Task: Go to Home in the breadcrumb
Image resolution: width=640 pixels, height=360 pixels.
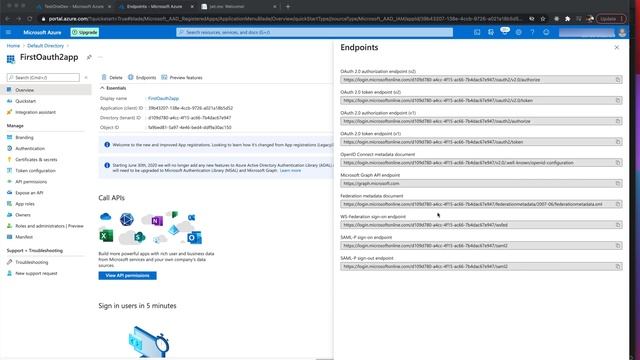Action: coord(13,46)
